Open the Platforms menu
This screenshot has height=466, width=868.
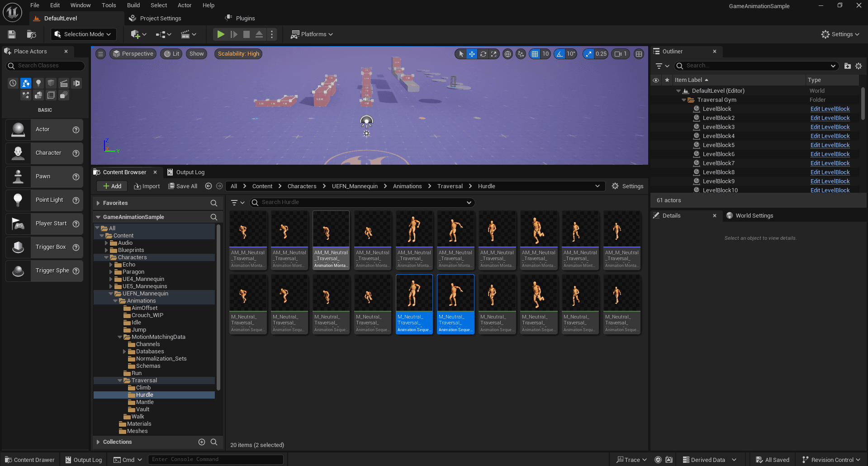[312, 34]
